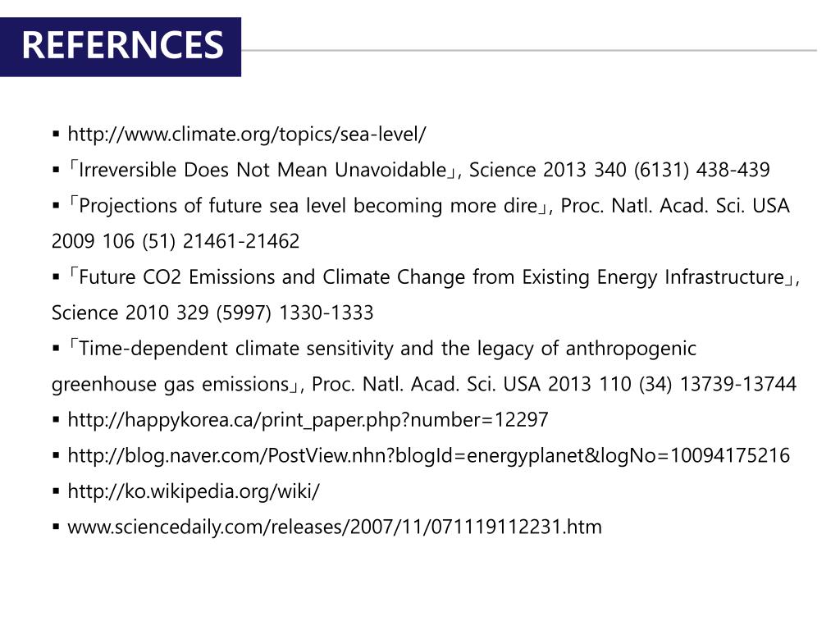The width and height of the screenshot is (840, 630).
Task: Click bullet before climate.org URL
Action: (x=57, y=134)
